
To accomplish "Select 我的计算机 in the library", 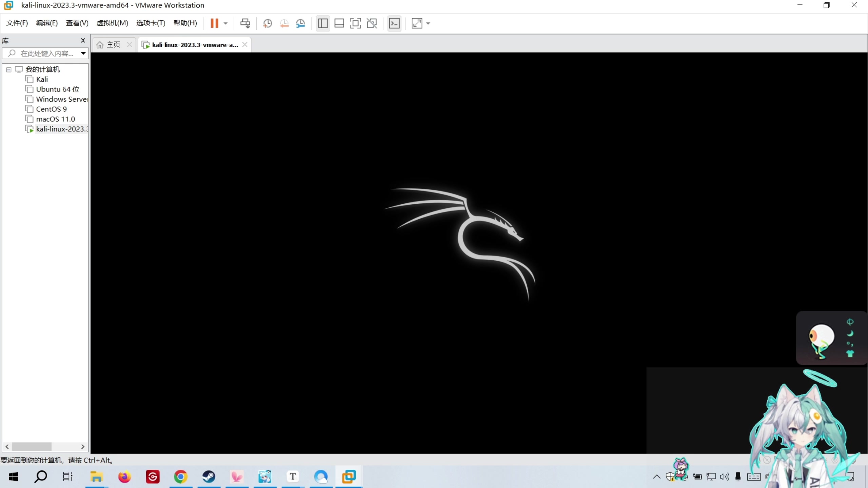I will pos(43,69).
